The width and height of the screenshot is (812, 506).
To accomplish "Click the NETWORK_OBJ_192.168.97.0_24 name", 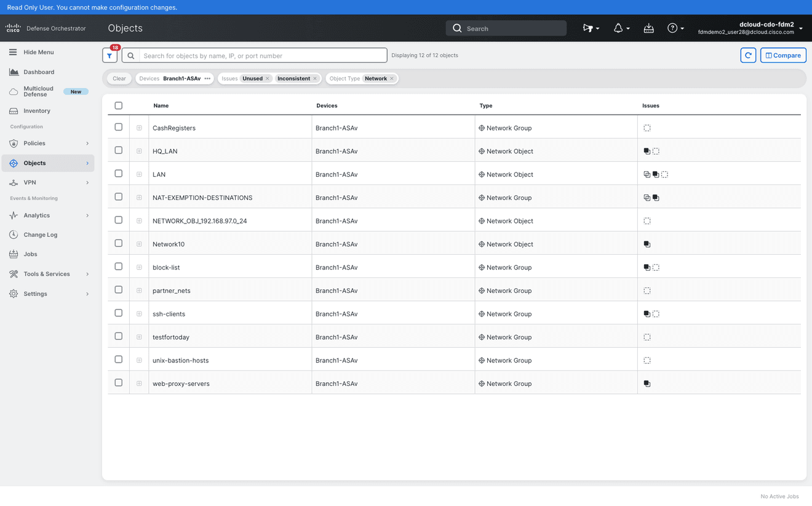I will pos(200,221).
